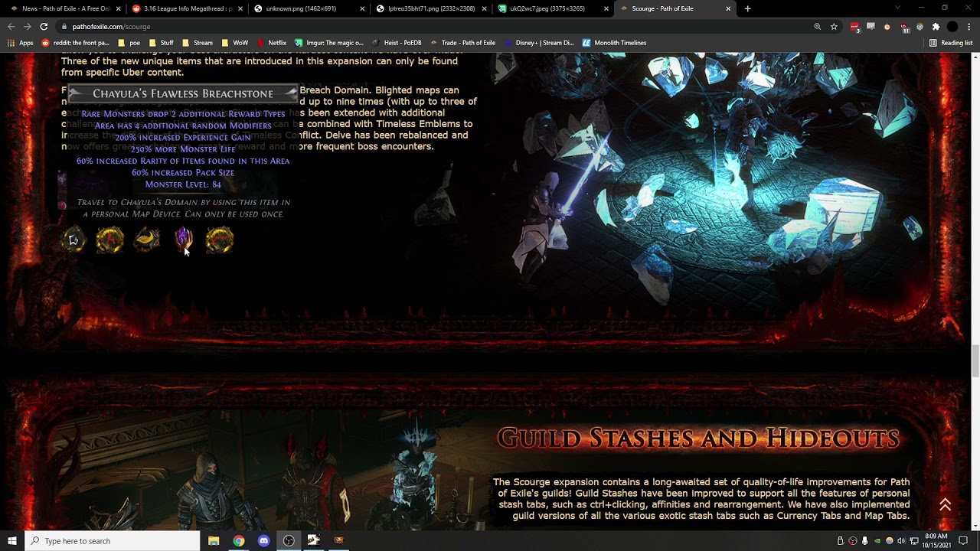Open the Chrome profile avatar
The height and width of the screenshot is (551, 980).
tap(952, 26)
